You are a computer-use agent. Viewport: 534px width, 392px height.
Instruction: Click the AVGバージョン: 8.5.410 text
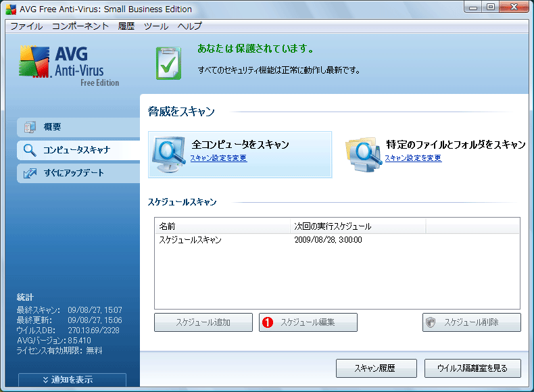click(54, 341)
